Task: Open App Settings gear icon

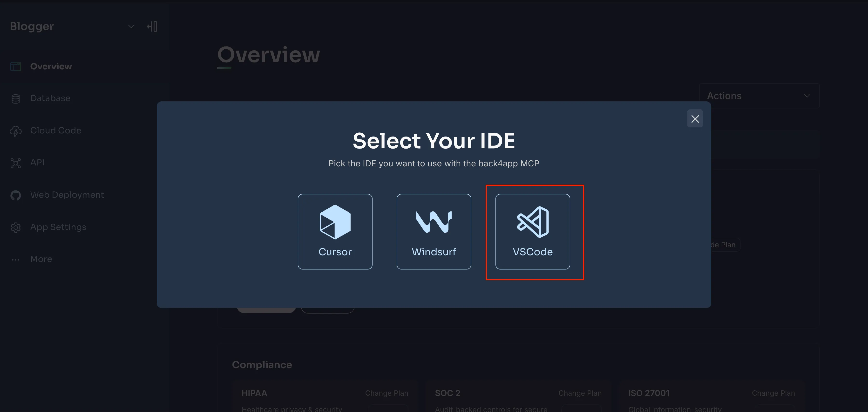Action: 15,228
